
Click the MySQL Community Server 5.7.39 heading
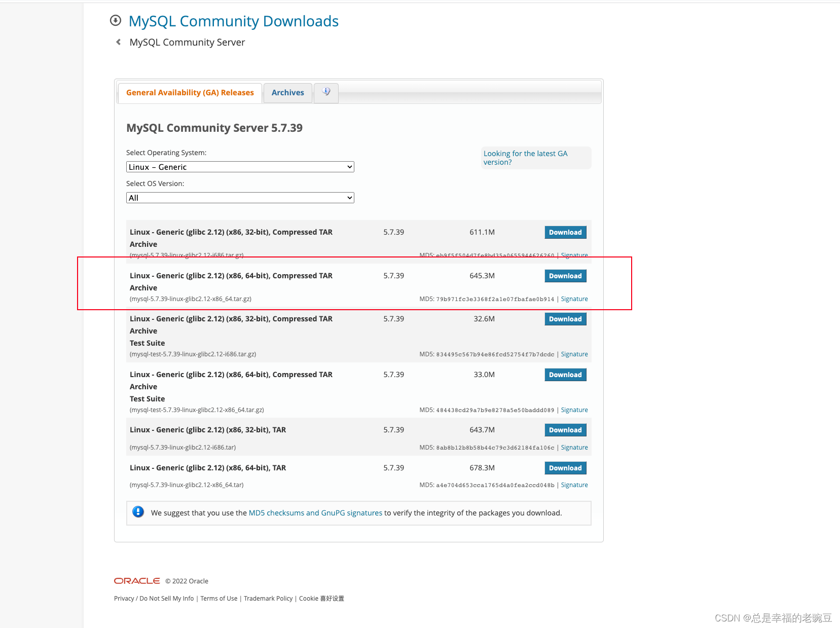(x=214, y=128)
